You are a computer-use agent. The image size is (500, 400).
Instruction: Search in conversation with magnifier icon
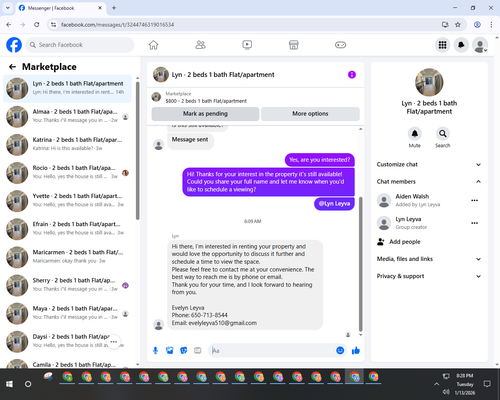click(443, 134)
